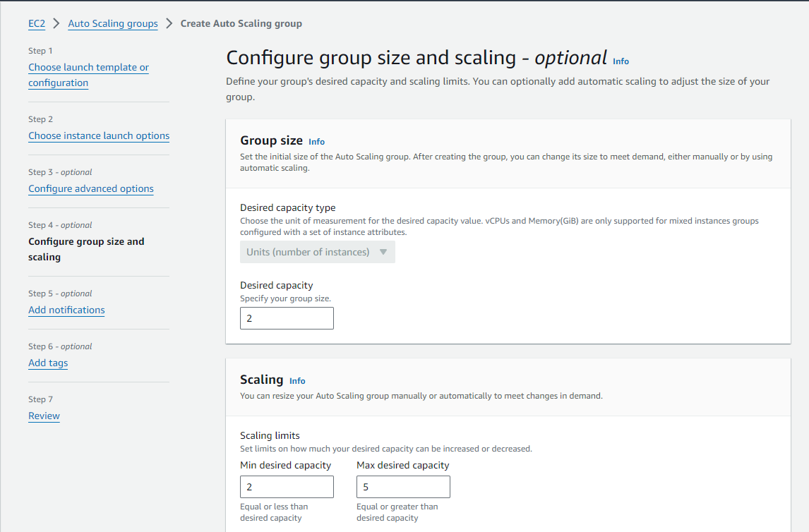This screenshot has height=532, width=809.
Task: Focus the Max desired capacity field
Action: click(x=403, y=487)
